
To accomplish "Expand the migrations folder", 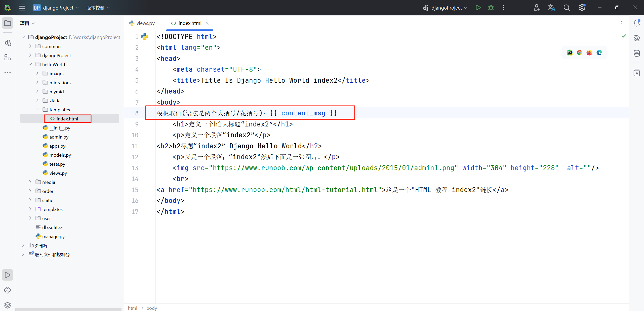I will (x=37, y=82).
